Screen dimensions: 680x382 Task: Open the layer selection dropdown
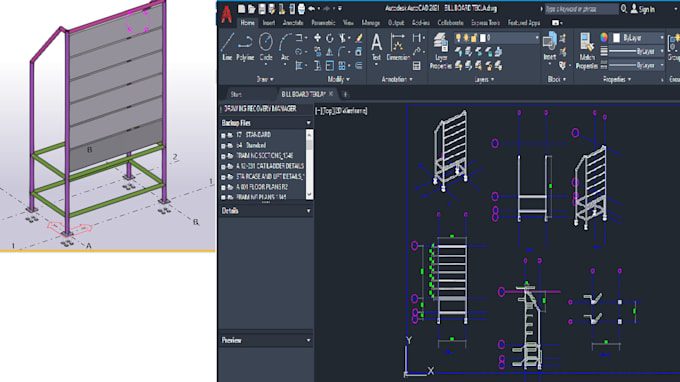click(497, 38)
